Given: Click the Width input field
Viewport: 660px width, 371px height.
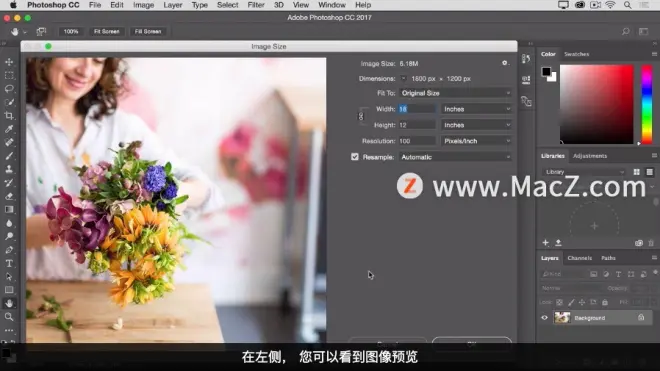Looking at the screenshot, I should click(417, 109).
